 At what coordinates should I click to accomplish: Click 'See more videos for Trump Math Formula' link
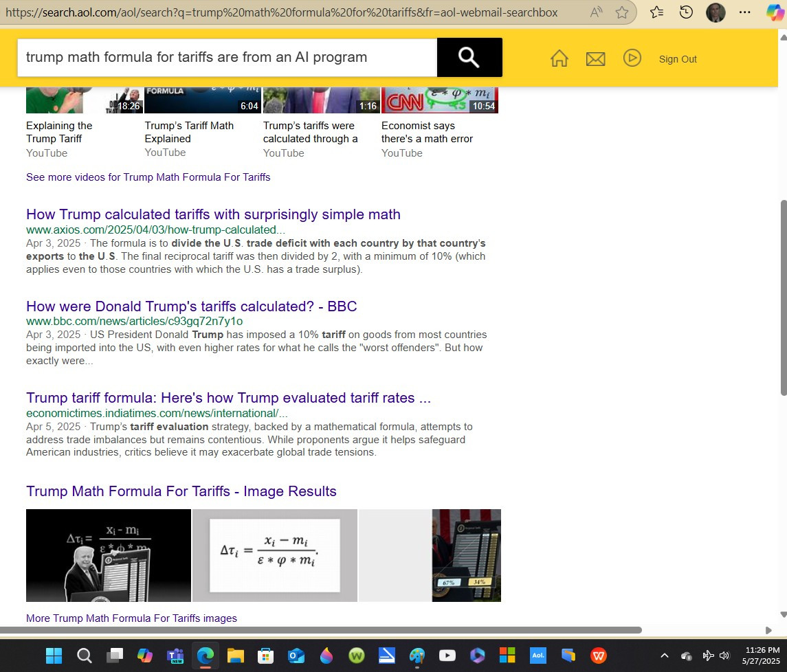148,177
